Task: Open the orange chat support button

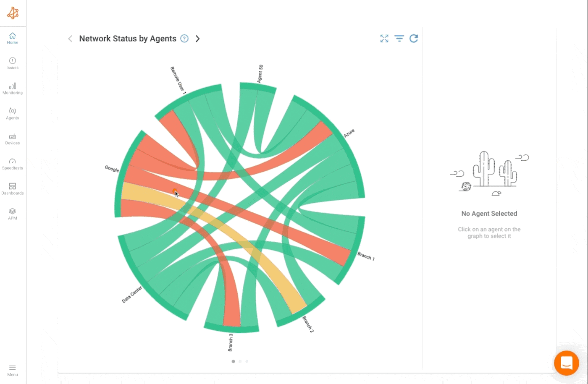Action: (566, 363)
